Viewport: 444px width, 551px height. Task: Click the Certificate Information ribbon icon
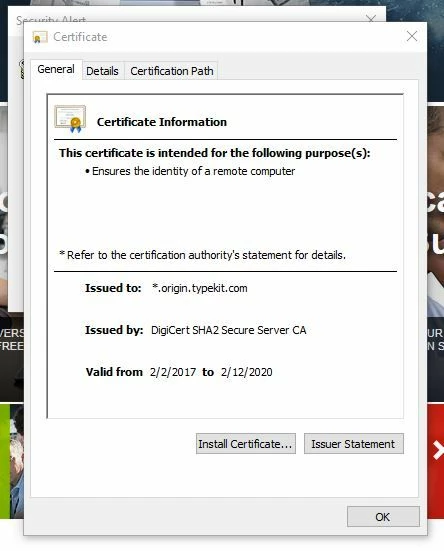(x=70, y=119)
